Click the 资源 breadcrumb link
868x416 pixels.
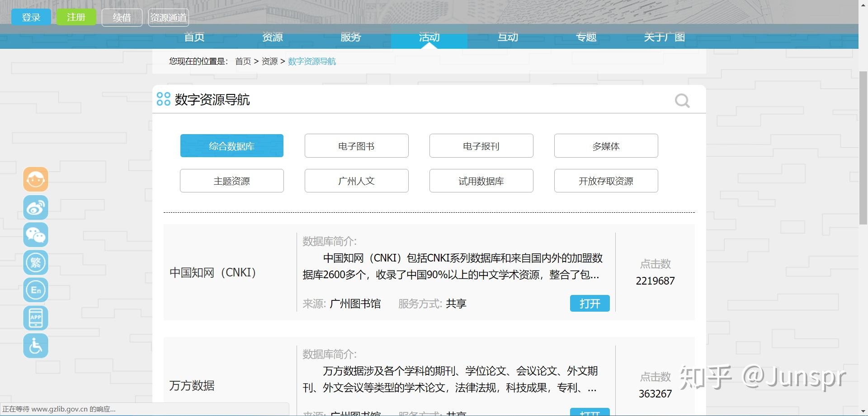270,61
